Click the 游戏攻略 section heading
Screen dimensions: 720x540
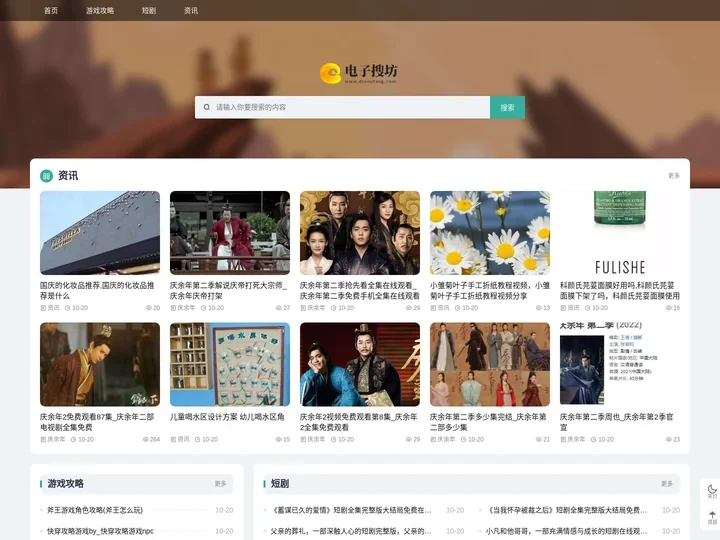66,484
